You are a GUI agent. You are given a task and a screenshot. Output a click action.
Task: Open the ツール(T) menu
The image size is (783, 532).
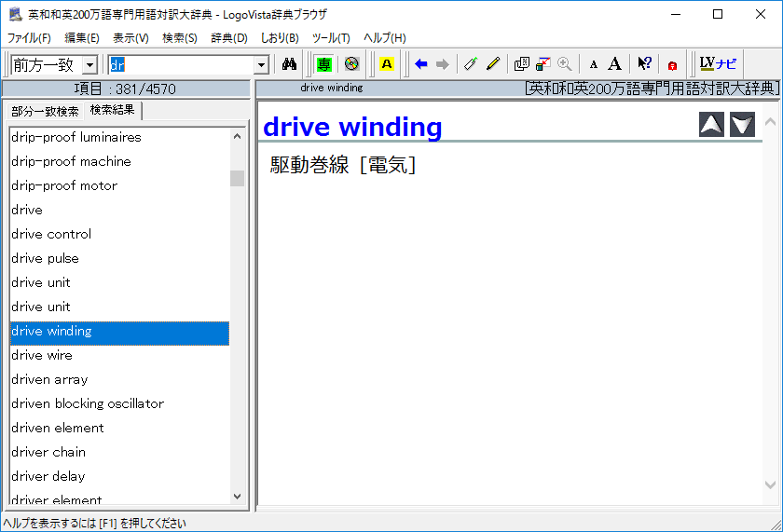[x=331, y=38]
